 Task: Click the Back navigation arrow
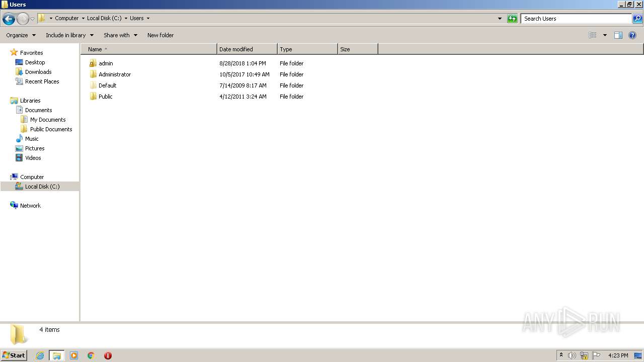pos(9,19)
